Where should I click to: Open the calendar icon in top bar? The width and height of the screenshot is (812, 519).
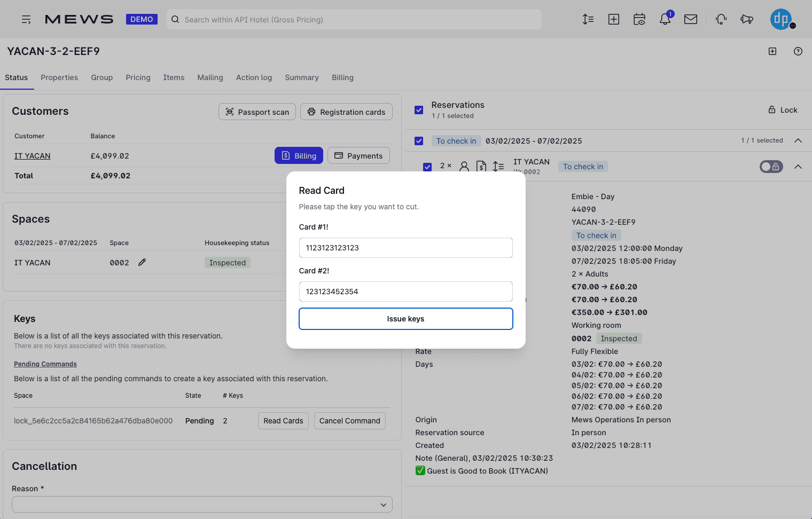[x=639, y=19]
